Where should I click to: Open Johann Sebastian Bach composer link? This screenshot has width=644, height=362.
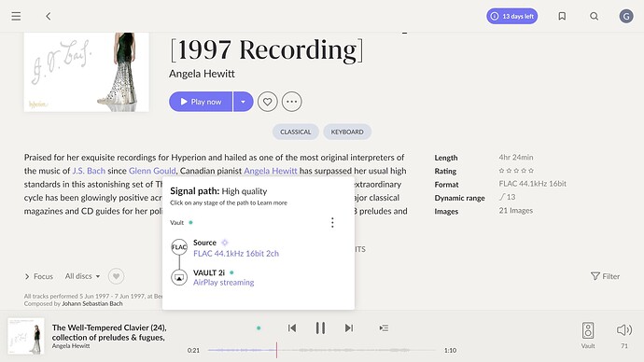(x=92, y=304)
